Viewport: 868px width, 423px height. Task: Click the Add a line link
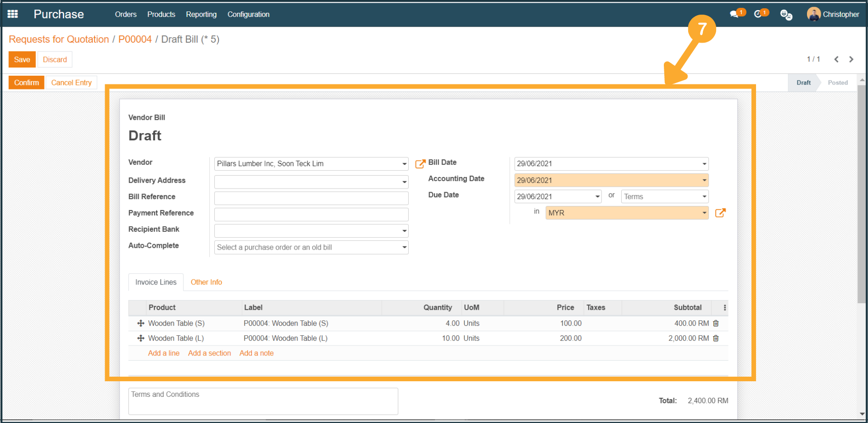click(x=163, y=353)
